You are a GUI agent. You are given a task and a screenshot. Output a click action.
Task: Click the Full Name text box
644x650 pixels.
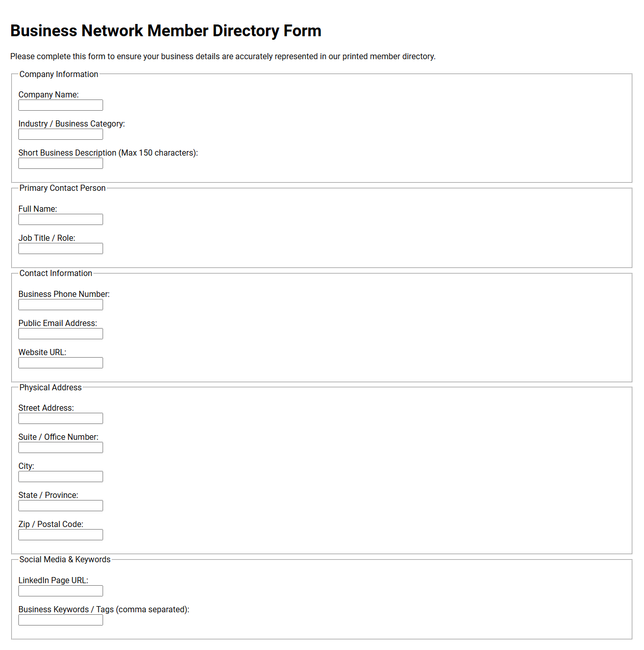coord(61,219)
